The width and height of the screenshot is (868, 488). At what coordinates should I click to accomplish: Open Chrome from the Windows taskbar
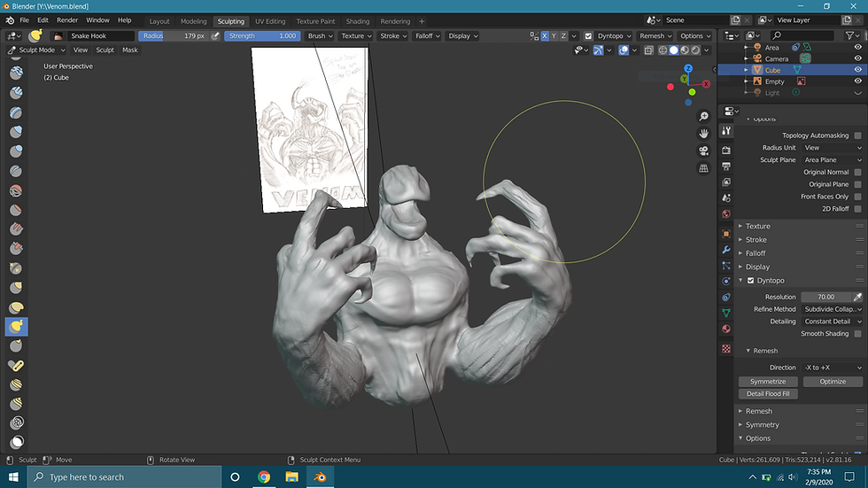click(264, 477)
